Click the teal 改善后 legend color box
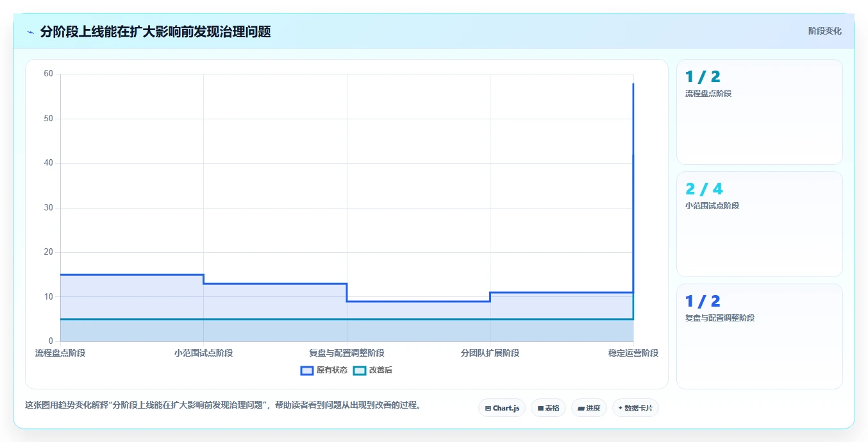Image resolution: width=868 pixels, height=442 pixels. click(x=360, y=370)
